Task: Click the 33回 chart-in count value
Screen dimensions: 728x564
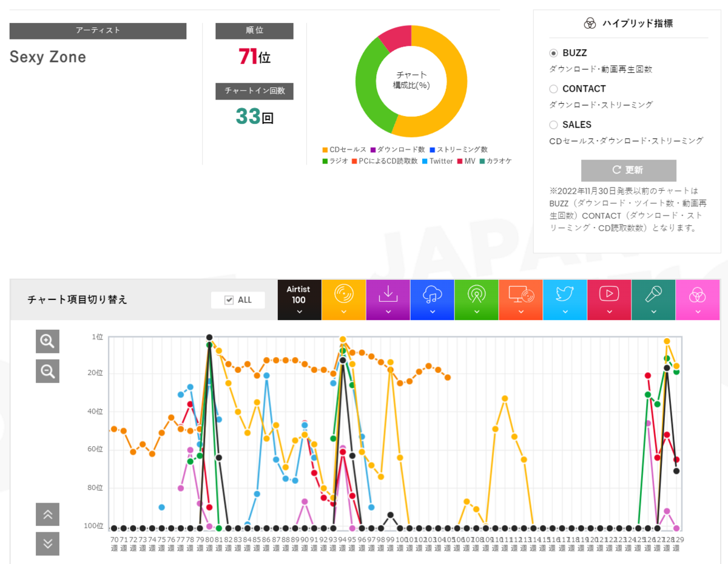Action: click(x=255, y=116)
